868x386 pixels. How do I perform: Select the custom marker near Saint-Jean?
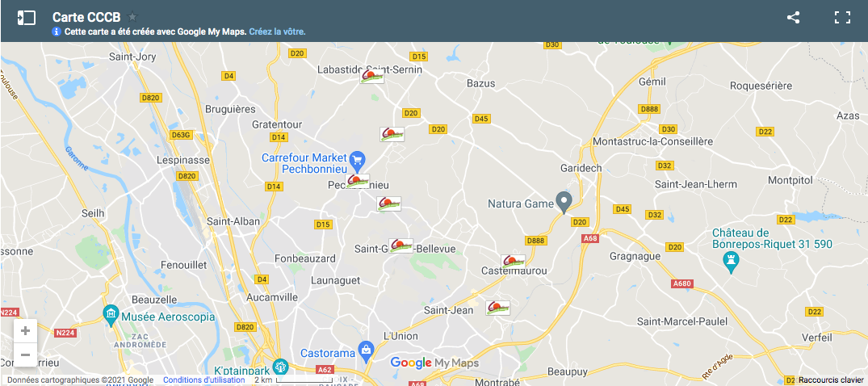tap(497, 308)
